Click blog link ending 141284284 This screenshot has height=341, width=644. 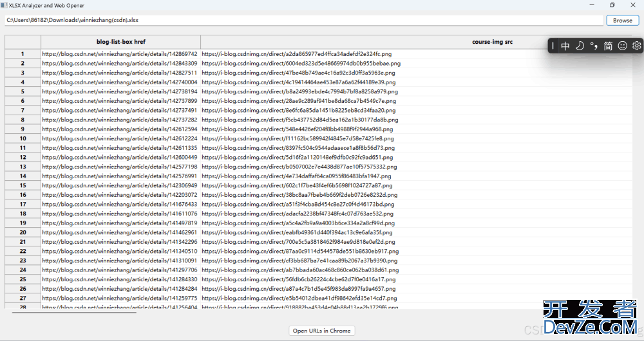[120, 288]
